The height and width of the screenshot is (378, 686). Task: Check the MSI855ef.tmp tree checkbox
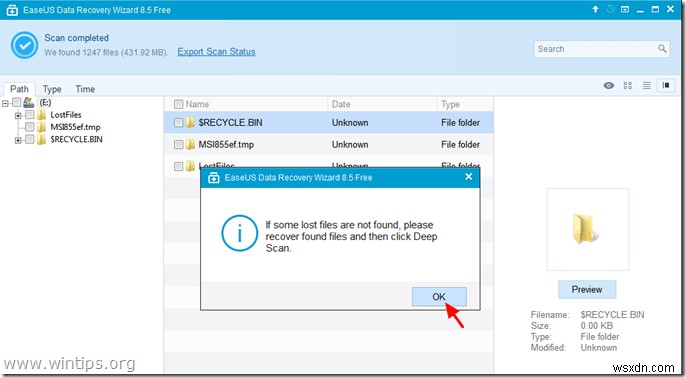29,127
